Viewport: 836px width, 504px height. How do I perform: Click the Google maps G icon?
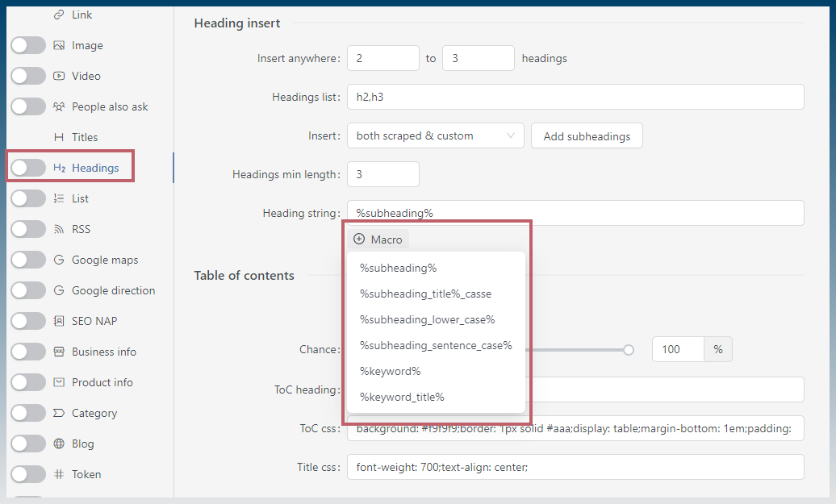pyautogui.click(x=59, y=260)
